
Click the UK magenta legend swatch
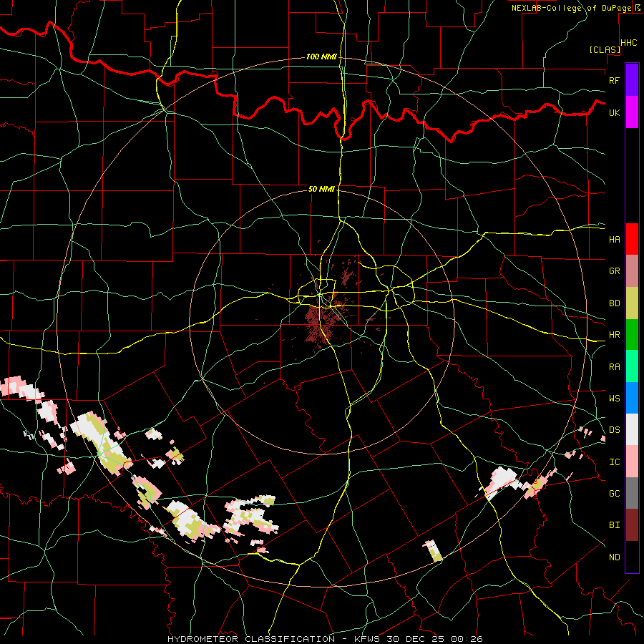pyautogui.click(x=632, y=112)
